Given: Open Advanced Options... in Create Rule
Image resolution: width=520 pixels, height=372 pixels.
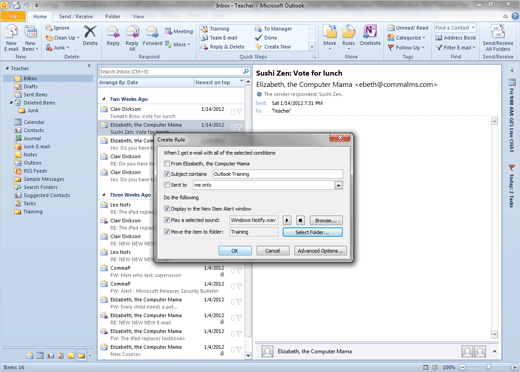Looking at the screenshot, I should click(x=320, y=251).
